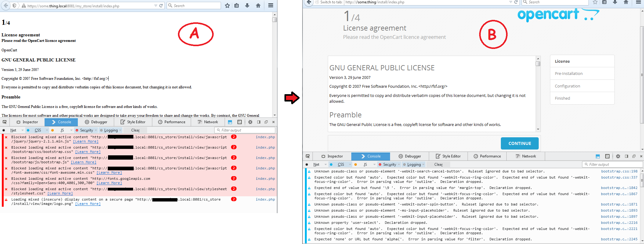Click Learn More link for jquery-2.1.1.min.js
The height and width of the screenshot is (244, 644).
(85, 142)
